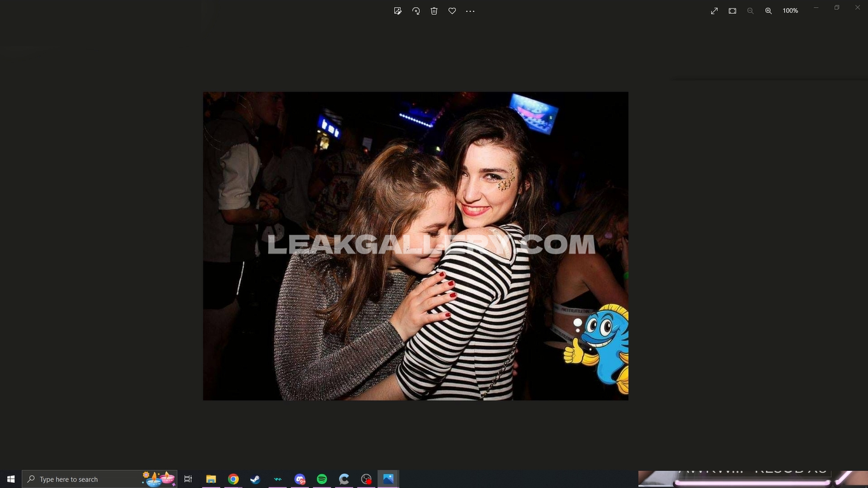Screen dimensions: 868x488
Task: Zoom out with the minus magnifier
Action: click(x=750, y=11)
